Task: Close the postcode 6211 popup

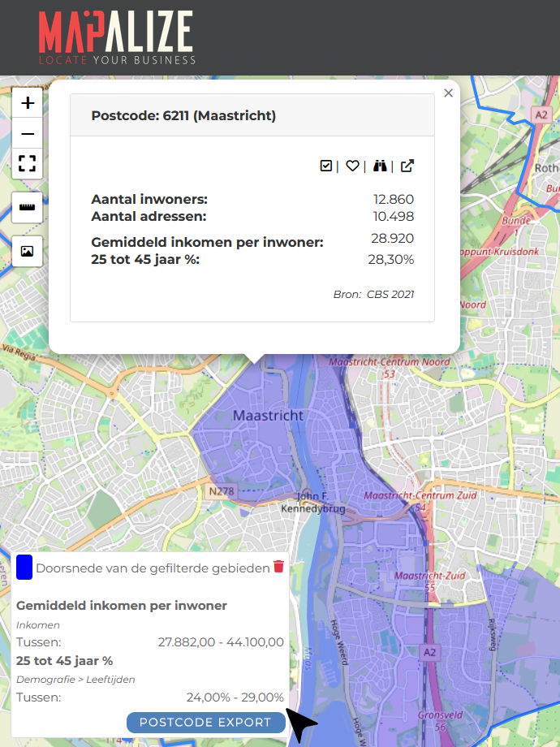Action: point(448,93)
